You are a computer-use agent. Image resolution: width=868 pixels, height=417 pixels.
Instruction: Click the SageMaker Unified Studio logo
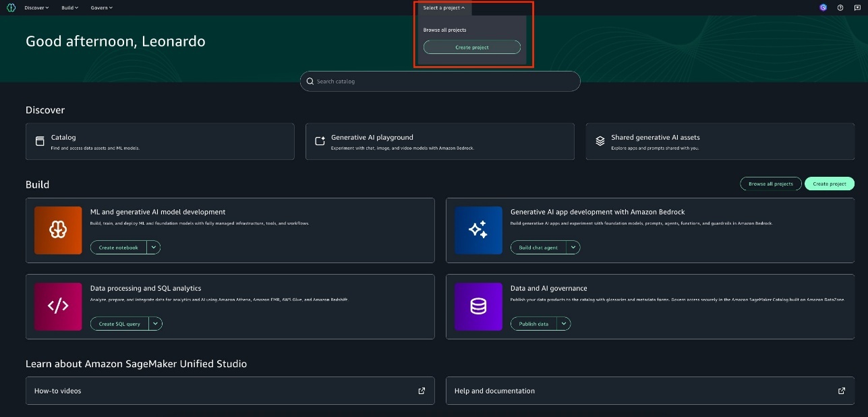pos(11,7)
